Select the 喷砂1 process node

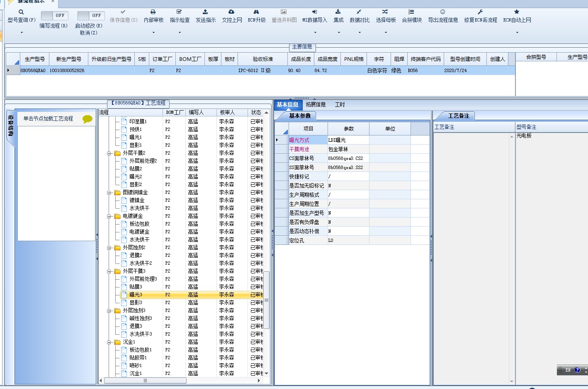136,366
